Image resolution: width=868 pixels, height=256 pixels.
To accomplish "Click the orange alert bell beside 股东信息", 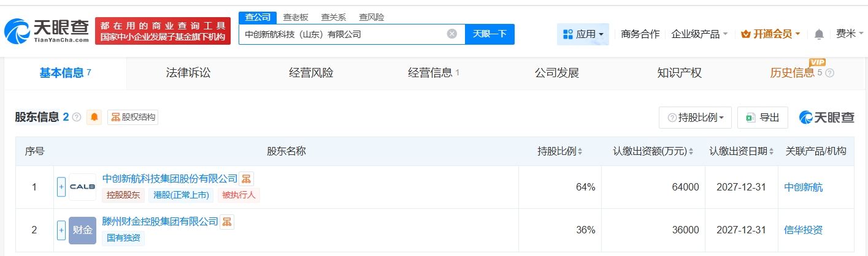I will pos(94,117).
